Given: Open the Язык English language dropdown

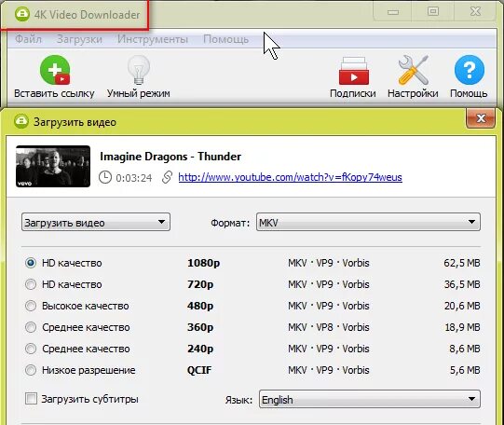Looking at the screenshot, I should [x=370, y=399].
